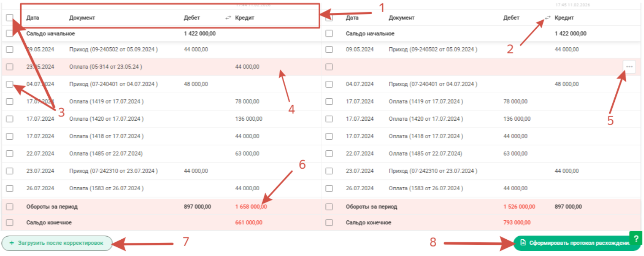Click red turnover amount 1 658 000,00
Screen dimensions: 644x256
(x=251, y=207)
